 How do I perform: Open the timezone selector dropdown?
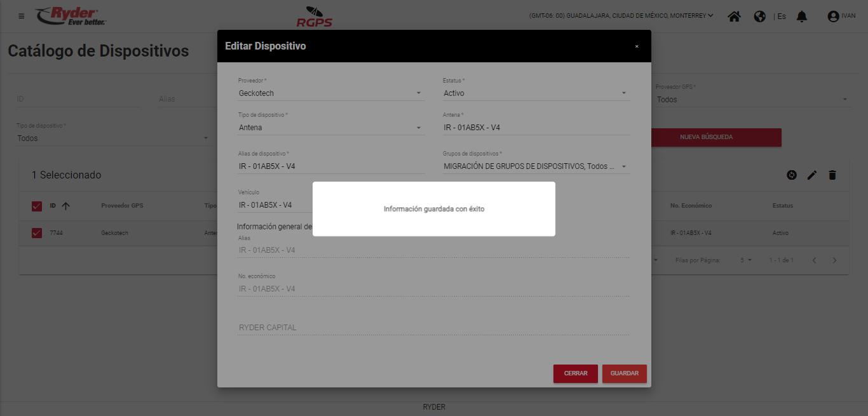click(621, 16)
